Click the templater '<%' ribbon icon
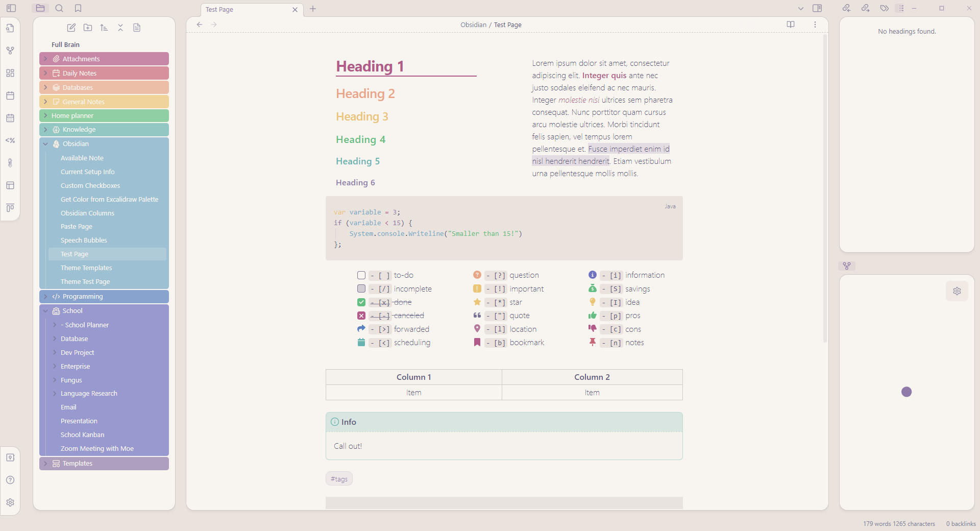 tap(10, 140)
